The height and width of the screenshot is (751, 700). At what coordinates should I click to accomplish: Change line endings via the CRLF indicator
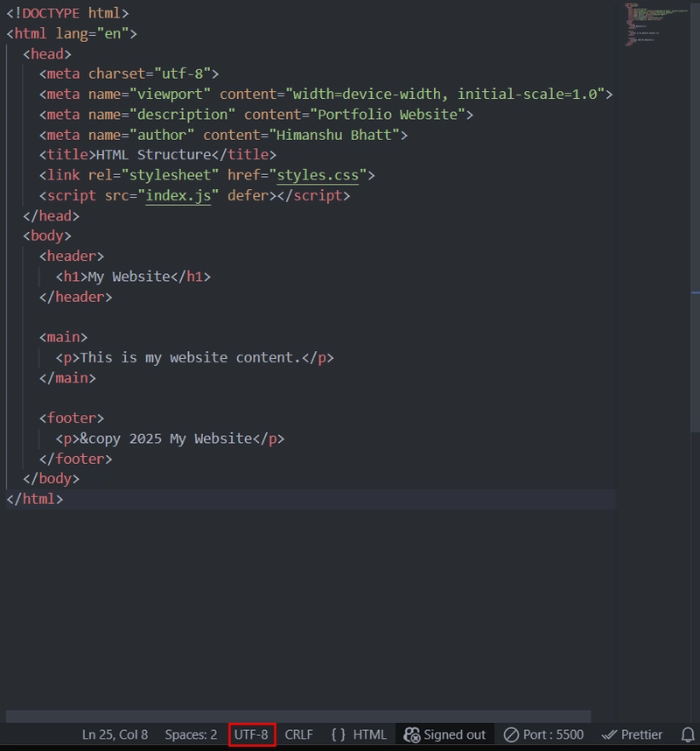coord(298,734)
